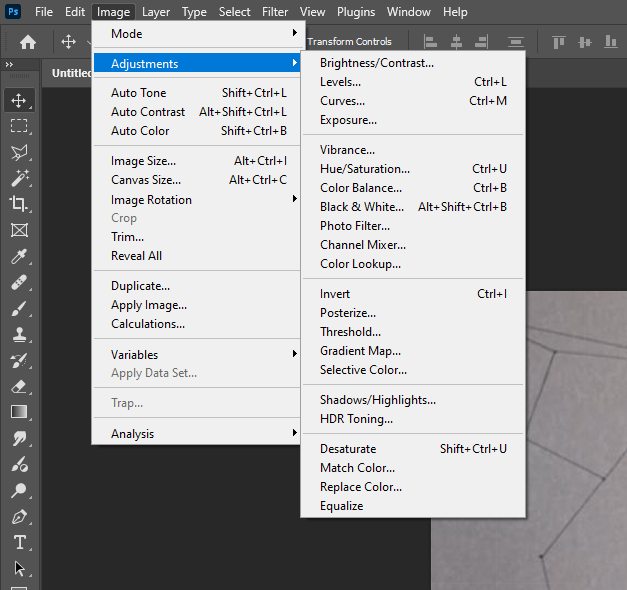The image size is (627, 590).
Task: Align top edges icon
Action: tap(559, 42)
